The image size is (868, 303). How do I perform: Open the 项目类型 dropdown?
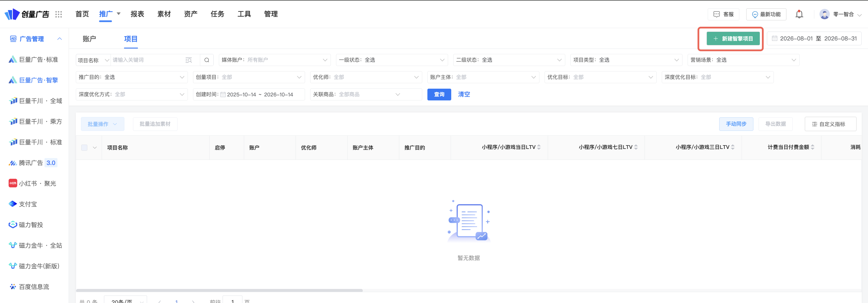pos(626,60)
